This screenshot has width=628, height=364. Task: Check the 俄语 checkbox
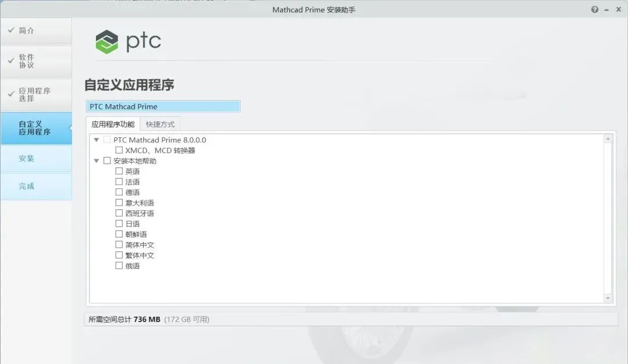pos(119,266)
